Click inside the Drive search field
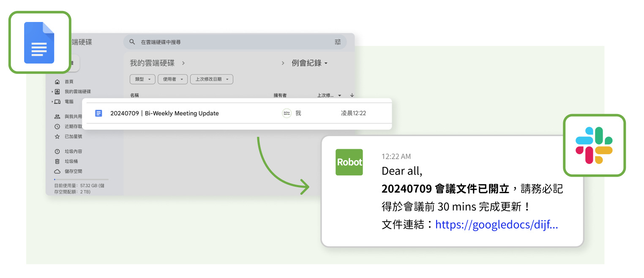644x278 pixels. [x=235, y=42]
